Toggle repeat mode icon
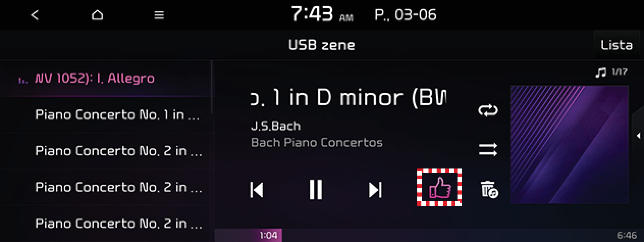Screen dimensions: 644x242 (x=488, y=110)
